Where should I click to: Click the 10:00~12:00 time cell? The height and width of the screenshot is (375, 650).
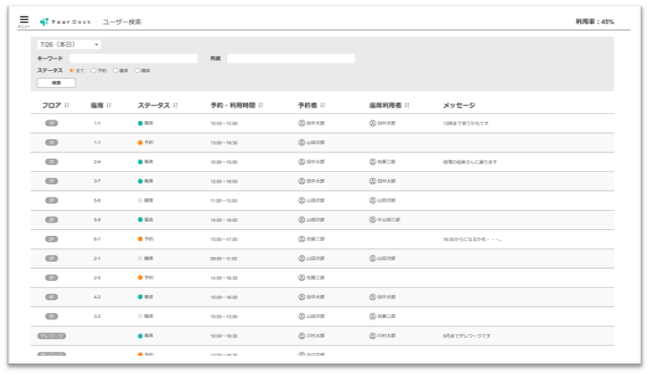(224, 123)
